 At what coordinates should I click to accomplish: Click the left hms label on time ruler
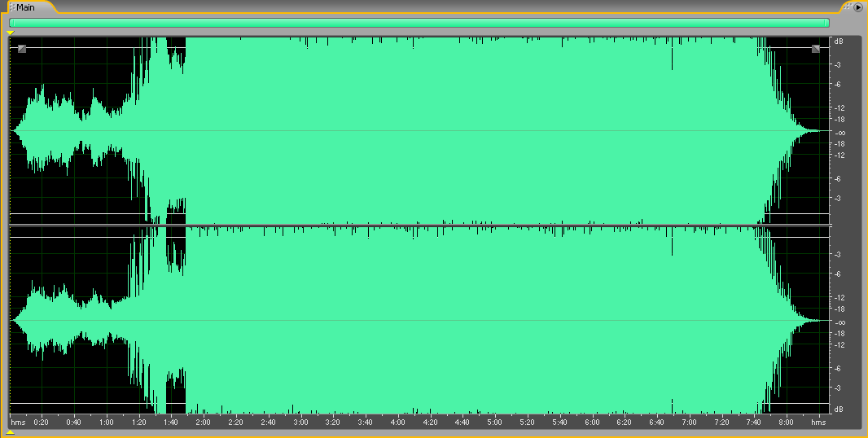pyautogui.click(x=18, y=422)
